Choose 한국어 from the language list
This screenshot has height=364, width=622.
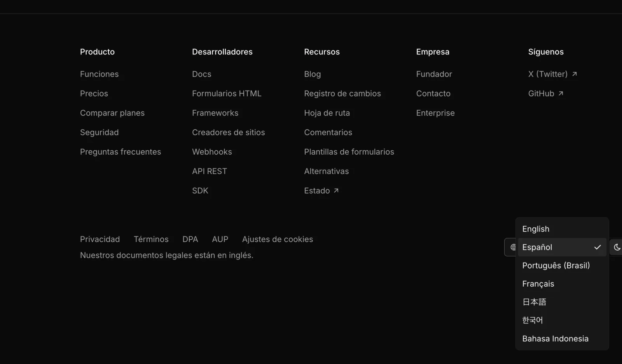[x=562, y=320]
